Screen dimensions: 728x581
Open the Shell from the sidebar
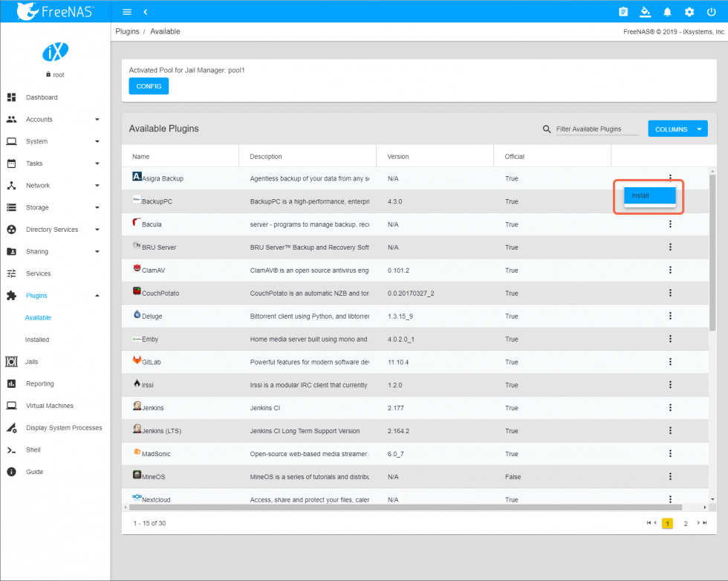(x=33, y=449)
